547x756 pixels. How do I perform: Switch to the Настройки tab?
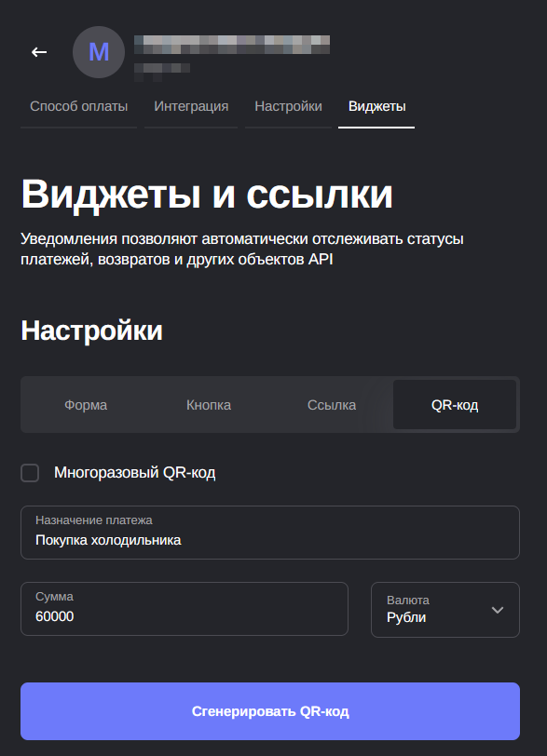point(289,106)
